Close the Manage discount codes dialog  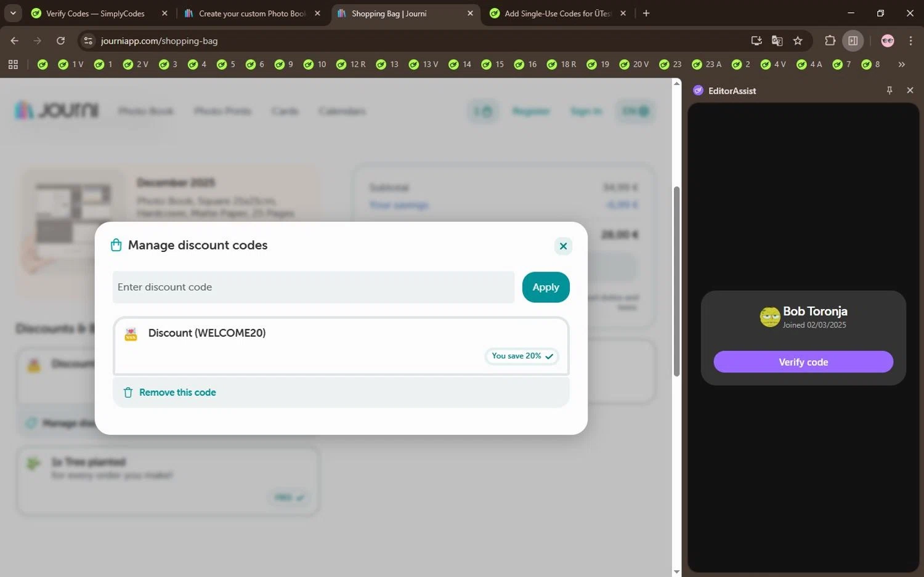click(x=563, y=246)
